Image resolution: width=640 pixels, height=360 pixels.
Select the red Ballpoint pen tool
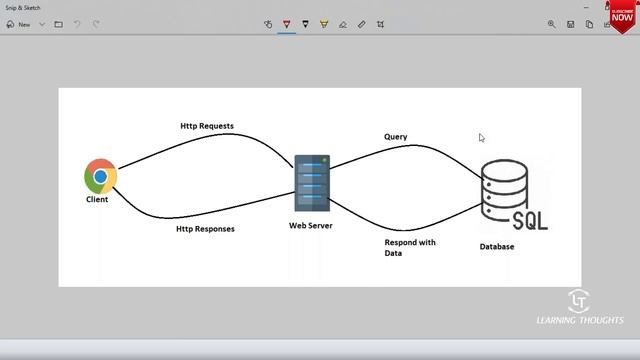tap(287, 24)
